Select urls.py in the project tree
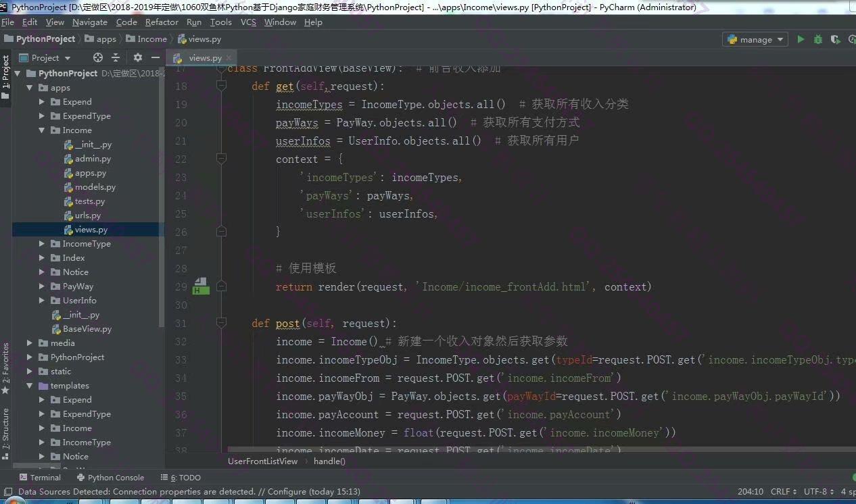This screenshot has width=856, height=504. (x=83, y=215)
